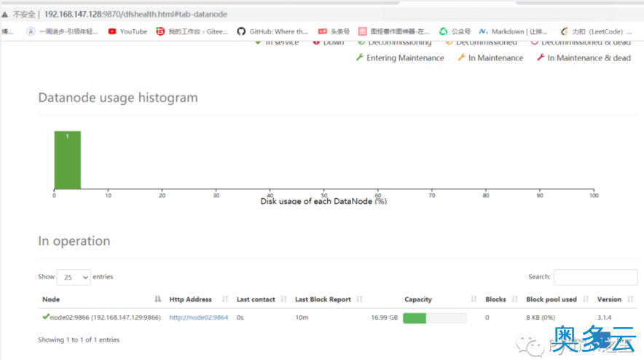Click the insecure site warning icon
Image resolution: width=644 pixels, height=360 pixels.
pyautogui.click(x=5, y=15)
